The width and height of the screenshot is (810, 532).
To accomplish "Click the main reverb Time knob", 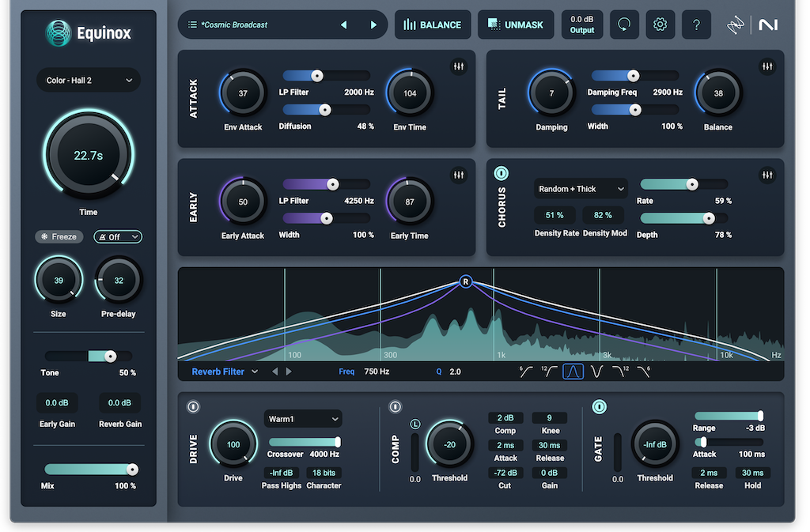I will 89,155.
